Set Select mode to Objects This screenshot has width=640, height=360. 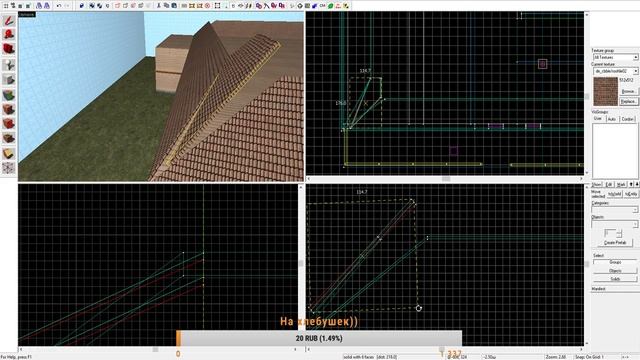click(x=615, y=271)
